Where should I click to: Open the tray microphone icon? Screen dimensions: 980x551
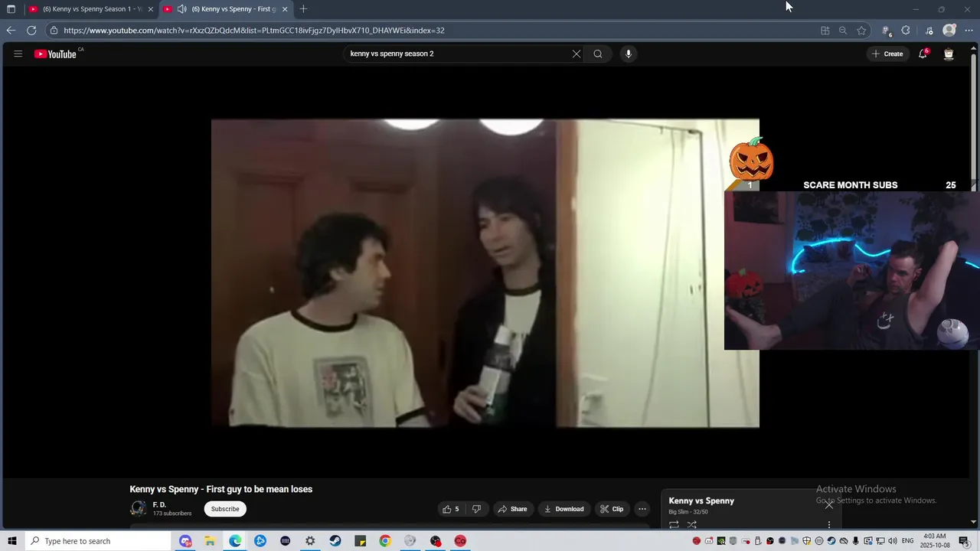pyautogui.click(x=856, y=541)
